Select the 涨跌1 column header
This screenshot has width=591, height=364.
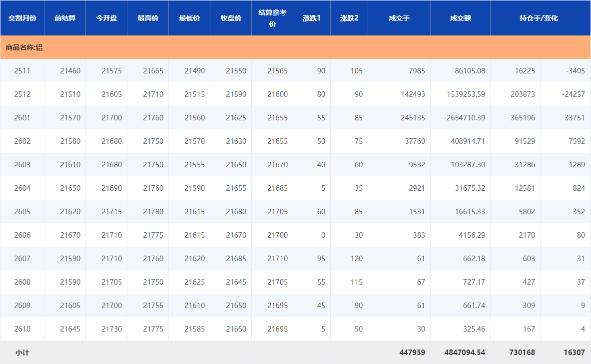point(312,18)
